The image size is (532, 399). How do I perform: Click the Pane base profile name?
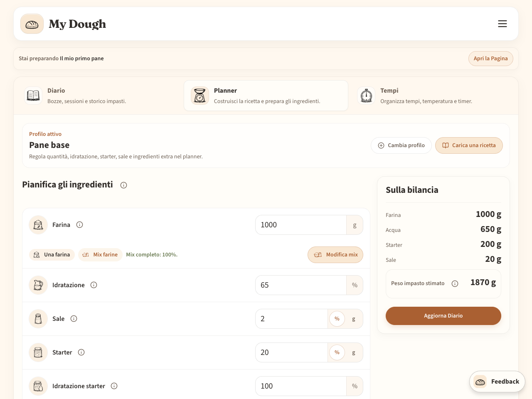(x=49, y=145)
